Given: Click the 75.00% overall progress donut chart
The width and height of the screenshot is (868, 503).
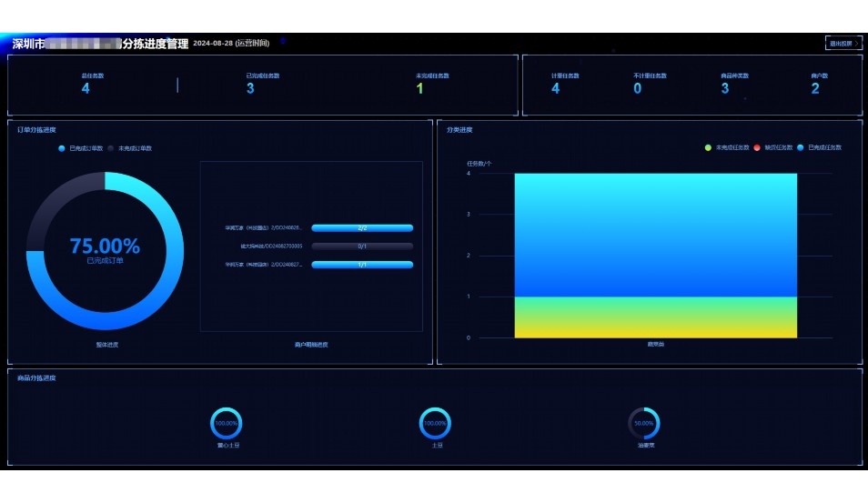Looking at the screenshot, I should (105, 250).
